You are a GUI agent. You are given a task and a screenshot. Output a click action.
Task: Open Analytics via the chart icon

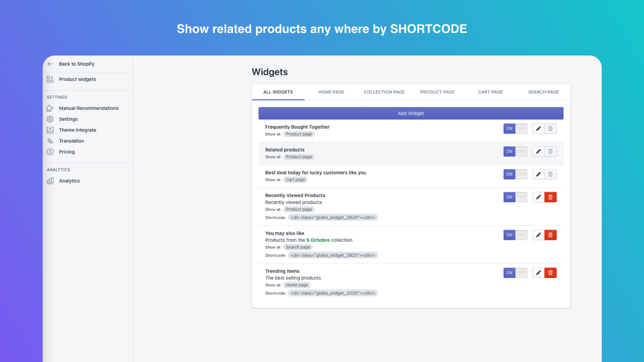tap(50, 181)
